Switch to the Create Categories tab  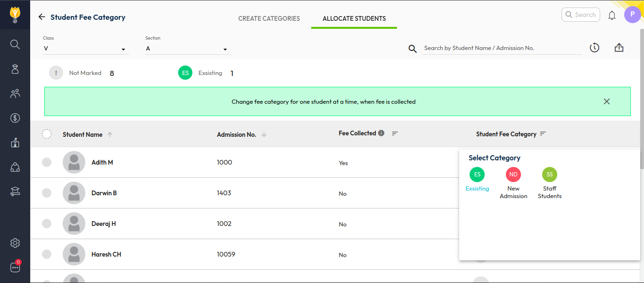pyautogui.click(x=269, y=18)
